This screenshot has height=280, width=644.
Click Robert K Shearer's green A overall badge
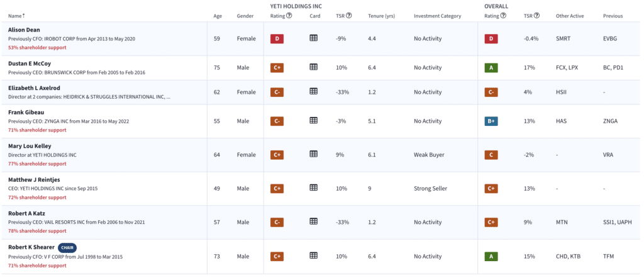coord(491,256)
